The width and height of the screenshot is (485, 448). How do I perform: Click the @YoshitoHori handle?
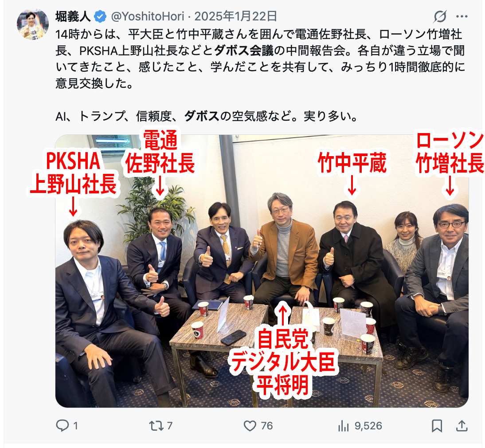click(x=148, y=16)
